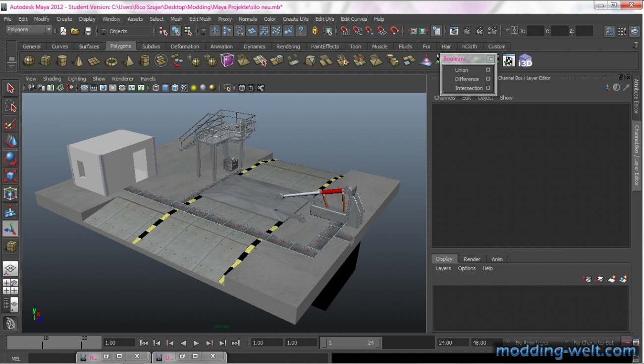Click the X coordinate input field
This screenshot has height=364, width=644.
click(535, 31)
